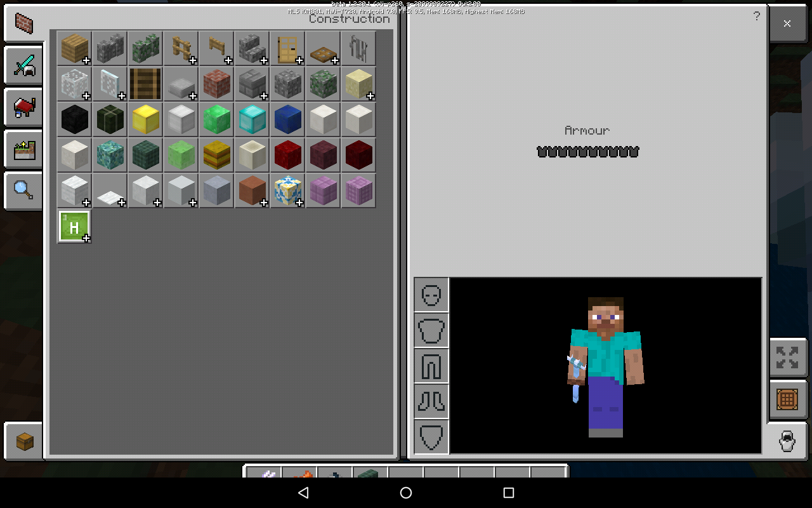The width and height of the screenshot is (812, 508).
Task: Select the dried kelp block
Action: point(110,119)
